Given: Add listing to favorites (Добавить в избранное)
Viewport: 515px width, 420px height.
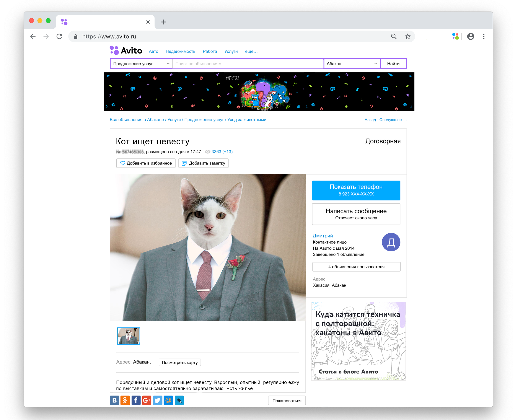Looking at the screenshot, I should point(146,163).
